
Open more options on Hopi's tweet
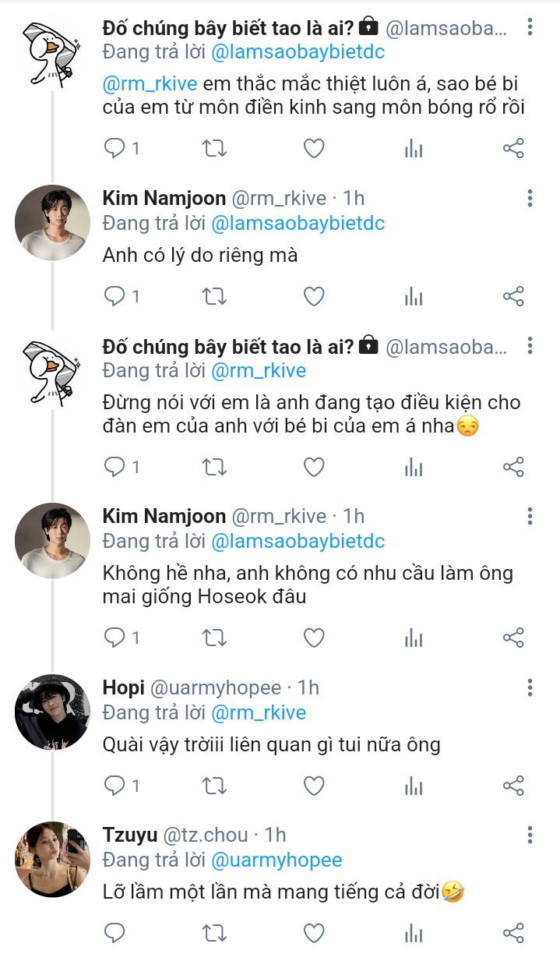tap(530, 688)
